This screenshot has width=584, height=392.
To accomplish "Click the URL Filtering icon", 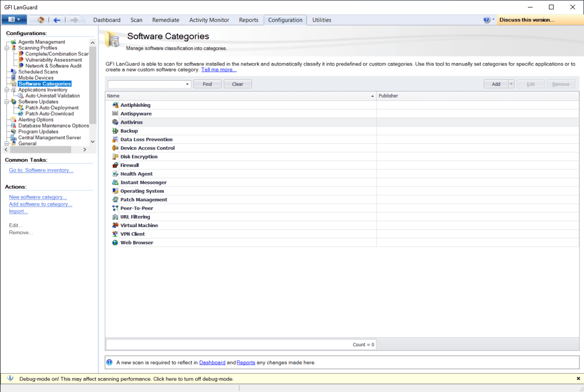I will (x=115, y=217).
